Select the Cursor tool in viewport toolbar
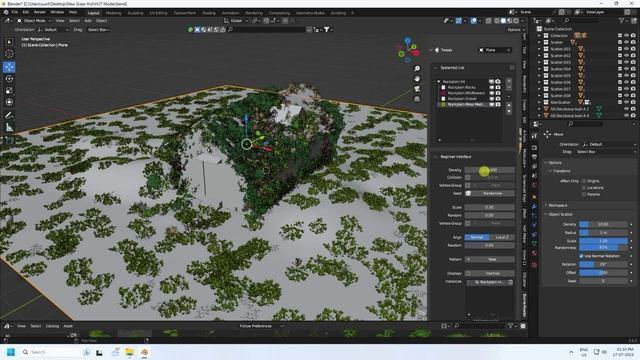 point(9,53)
